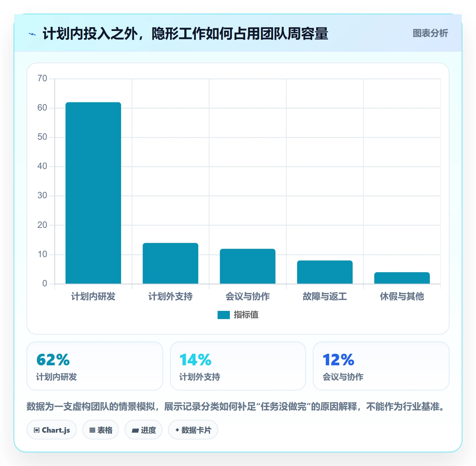Click the 图表分析 label in header
Screen dimensions: 476x466
(x=430, y=33)
